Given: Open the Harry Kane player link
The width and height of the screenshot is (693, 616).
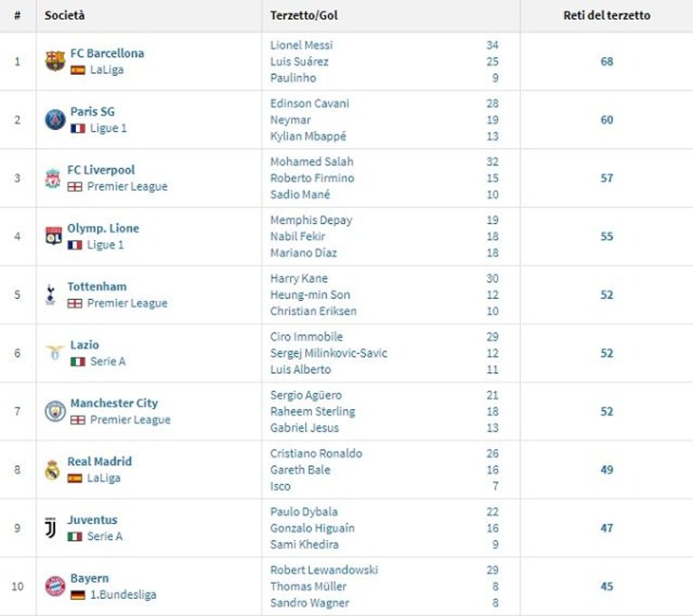Looking at the screenshot, I should (299, 278).
